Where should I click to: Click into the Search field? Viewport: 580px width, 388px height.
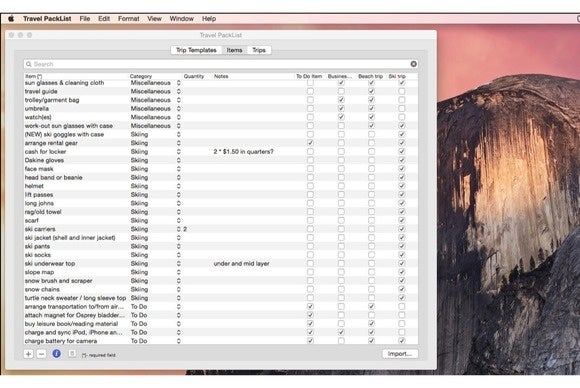[221, 64]
